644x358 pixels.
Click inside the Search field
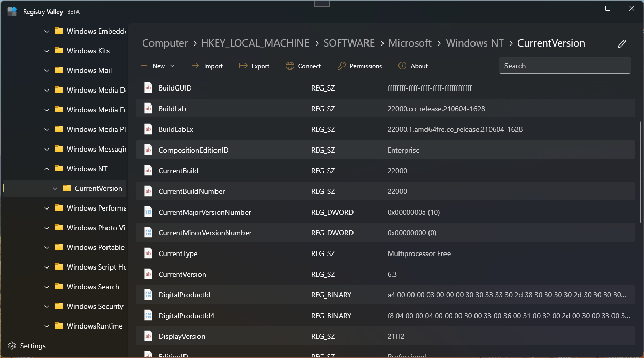[564, 66]
